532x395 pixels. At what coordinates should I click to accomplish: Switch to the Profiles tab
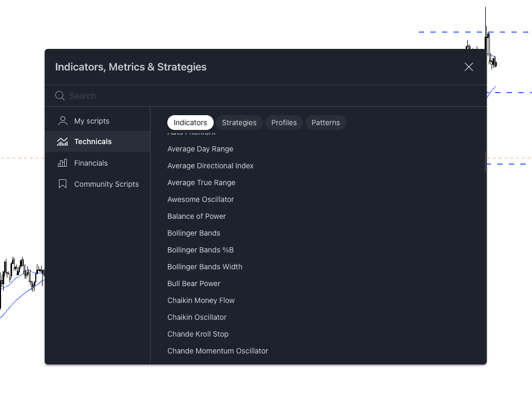click(284, 123)
